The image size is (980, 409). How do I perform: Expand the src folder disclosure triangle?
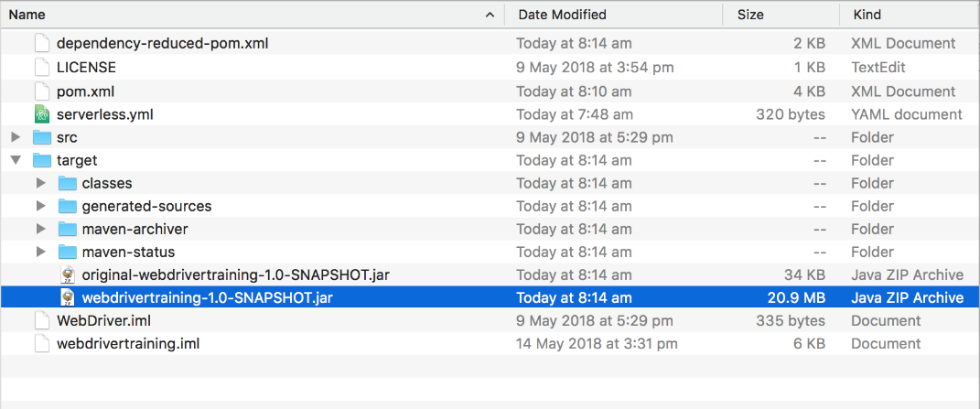15,137
